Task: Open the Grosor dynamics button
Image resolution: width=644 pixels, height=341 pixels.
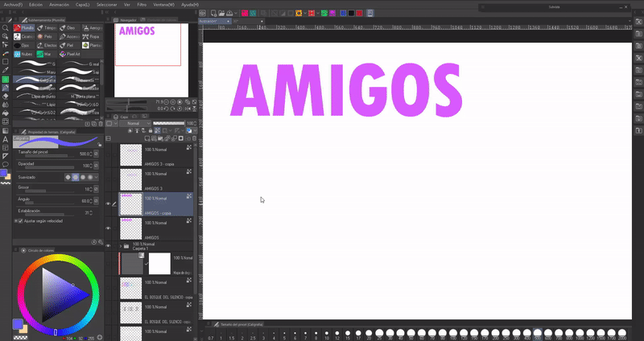Action: coord(96,189)
